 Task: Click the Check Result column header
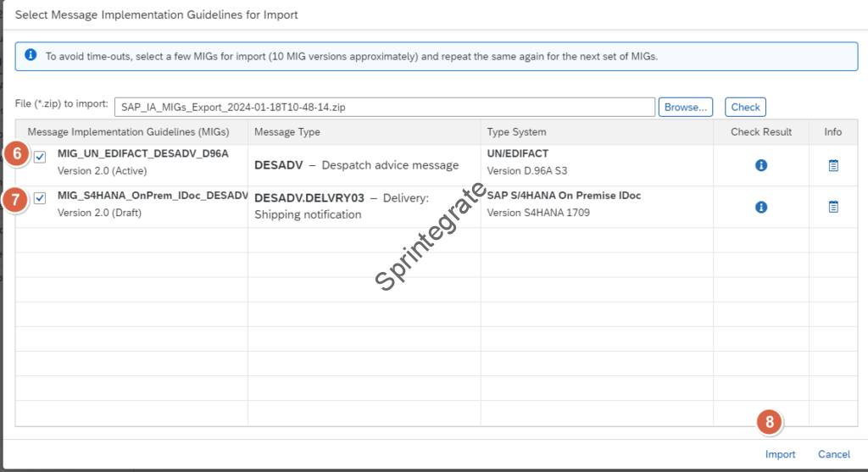(760, 132)
